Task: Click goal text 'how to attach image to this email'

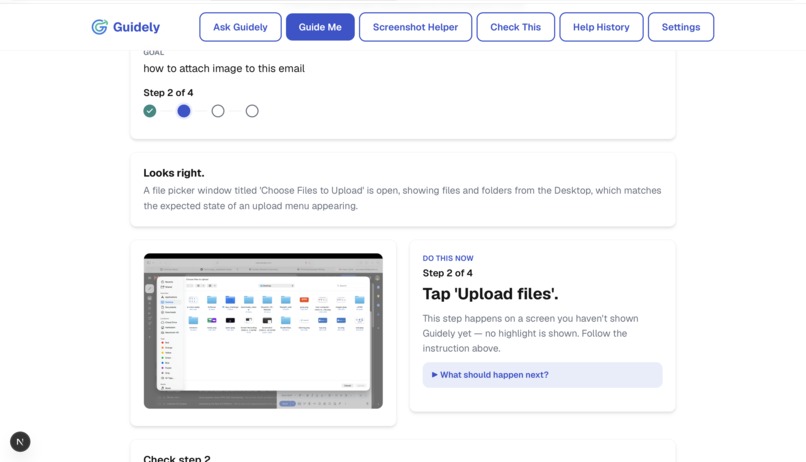Action: point(224,68)
